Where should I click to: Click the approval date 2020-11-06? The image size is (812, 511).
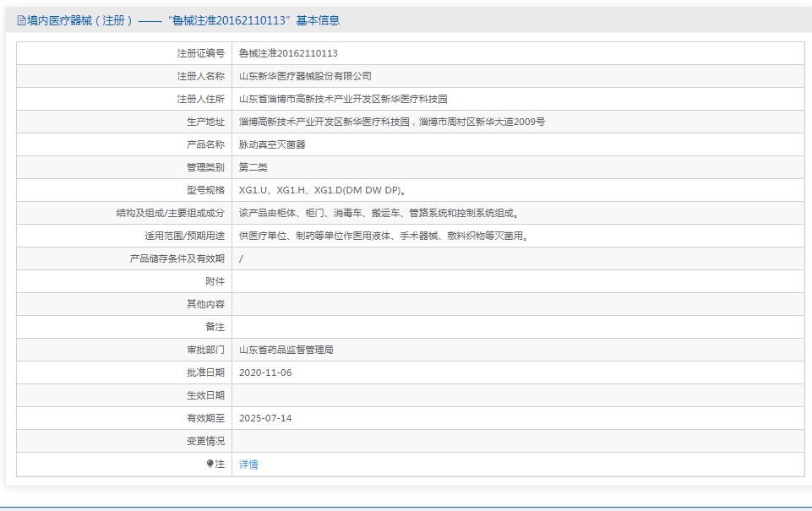[x=265, y=372]
